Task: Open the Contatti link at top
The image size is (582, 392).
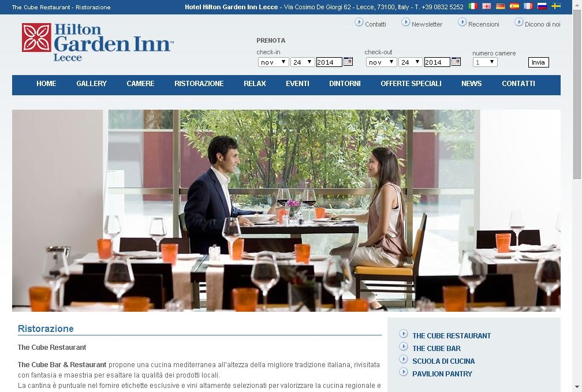Action: (x=375, y=24)
